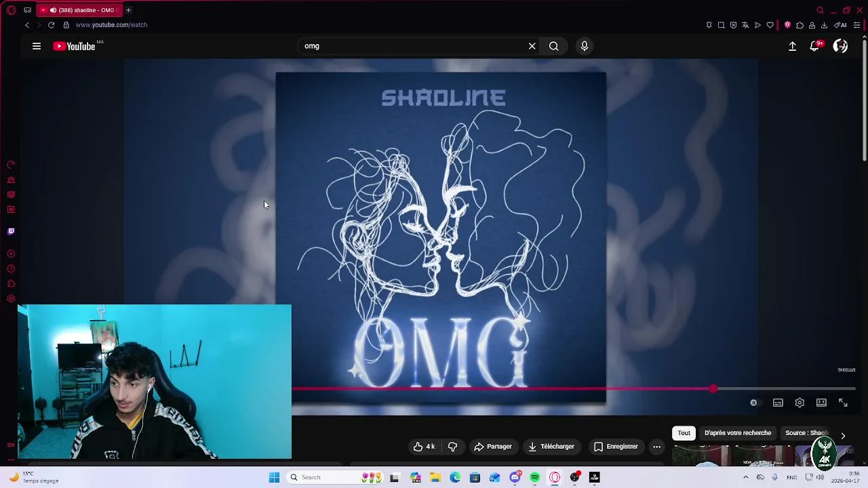Image resolution: width=868 pixels, height=488 pixels.
Task: Open the ad blocker shield icon
Action: tap(734, 25)
